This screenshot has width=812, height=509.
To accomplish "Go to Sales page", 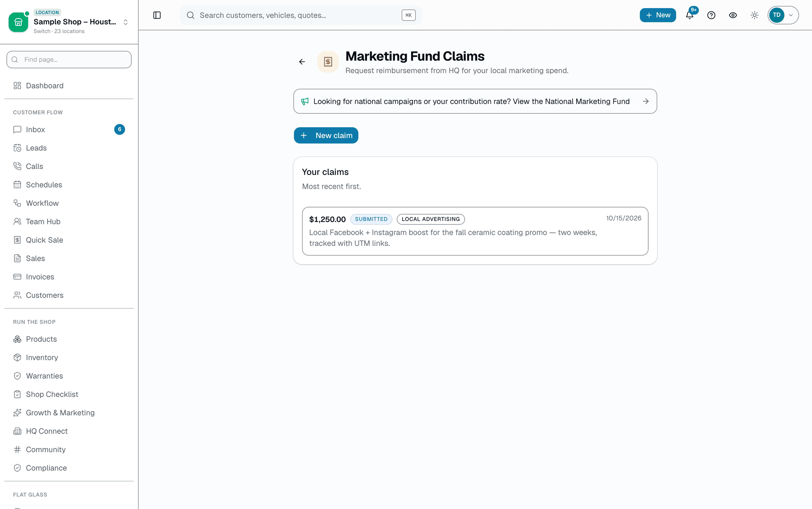I will pos(69,258).
